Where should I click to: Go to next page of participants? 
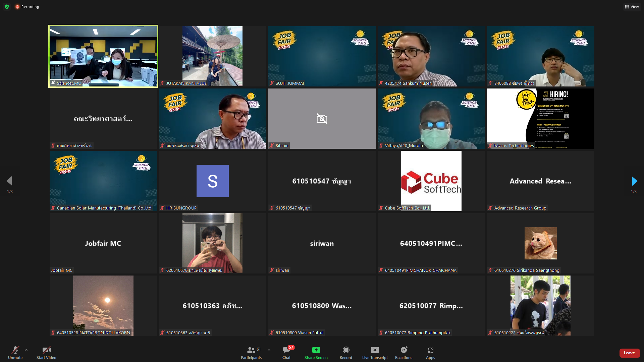click(634, 181)
